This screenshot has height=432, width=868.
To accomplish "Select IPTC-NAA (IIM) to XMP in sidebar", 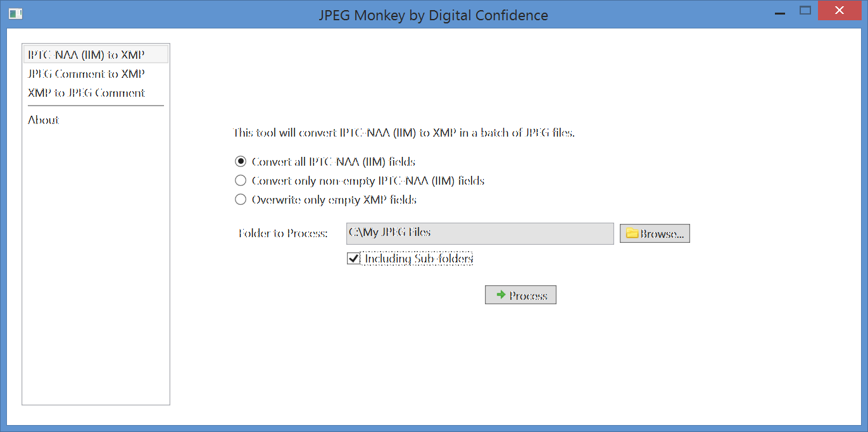I will point(96,54).
